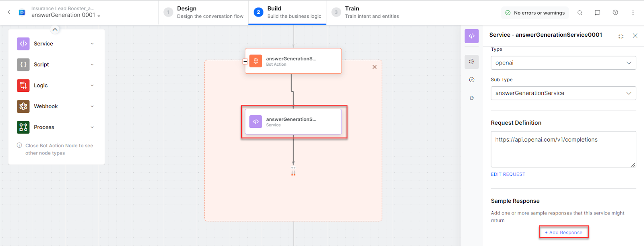Open component settings gear in side panel
Image resolution: width=644 pixels, height=246 pixels.
tap(472, 62)
